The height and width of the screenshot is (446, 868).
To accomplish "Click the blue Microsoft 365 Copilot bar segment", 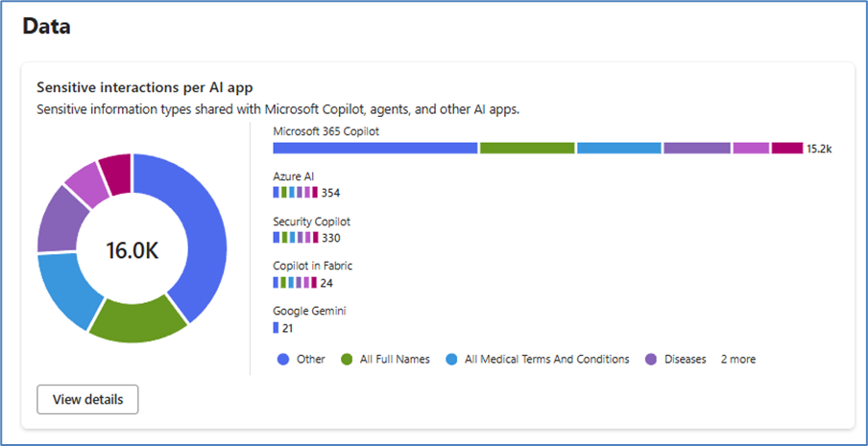I will point(374,148).
